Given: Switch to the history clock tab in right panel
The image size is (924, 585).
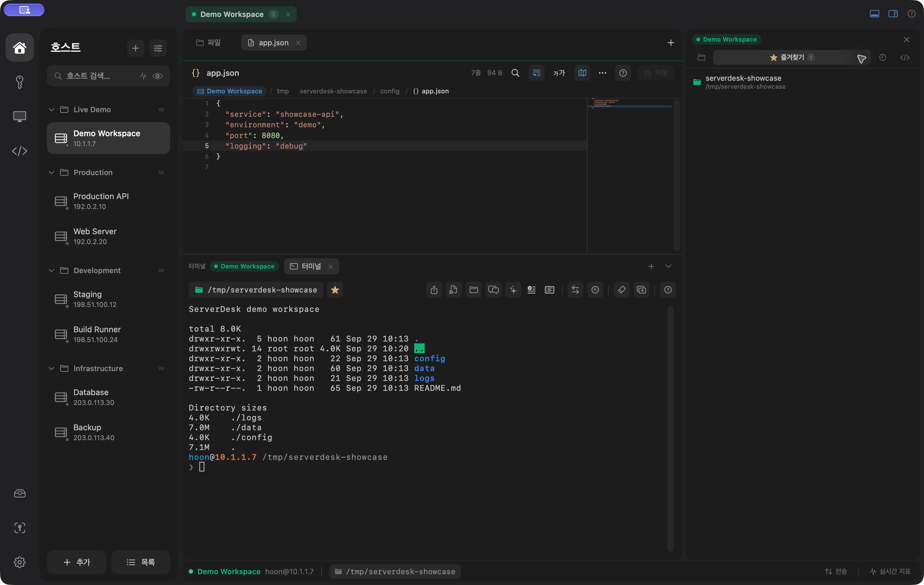Looking at the screenshot, I should [x=883, y=58].
